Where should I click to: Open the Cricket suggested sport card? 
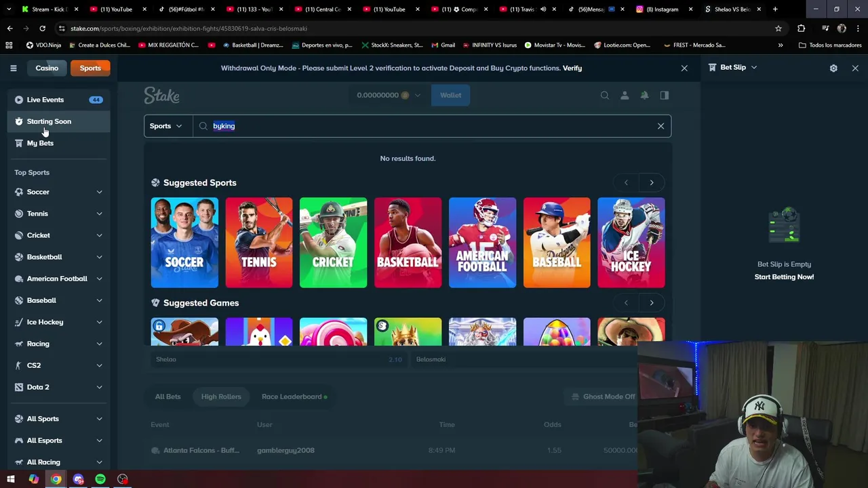[334, 243]
